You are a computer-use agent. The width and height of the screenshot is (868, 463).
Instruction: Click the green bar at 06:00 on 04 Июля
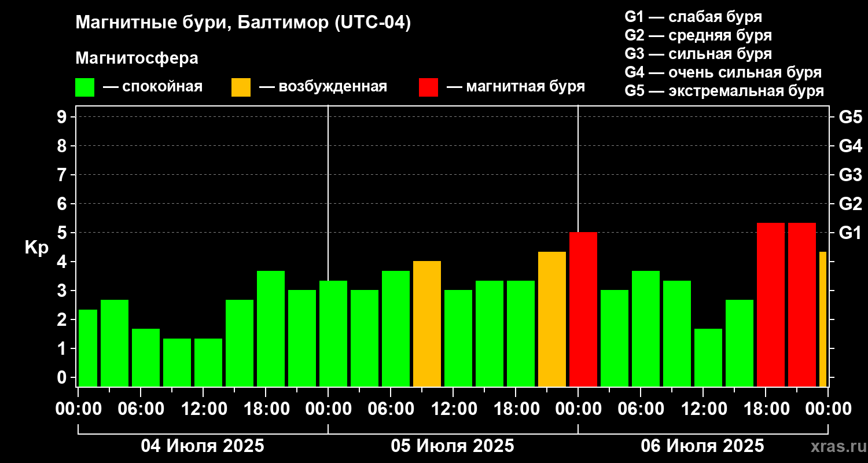146,358
